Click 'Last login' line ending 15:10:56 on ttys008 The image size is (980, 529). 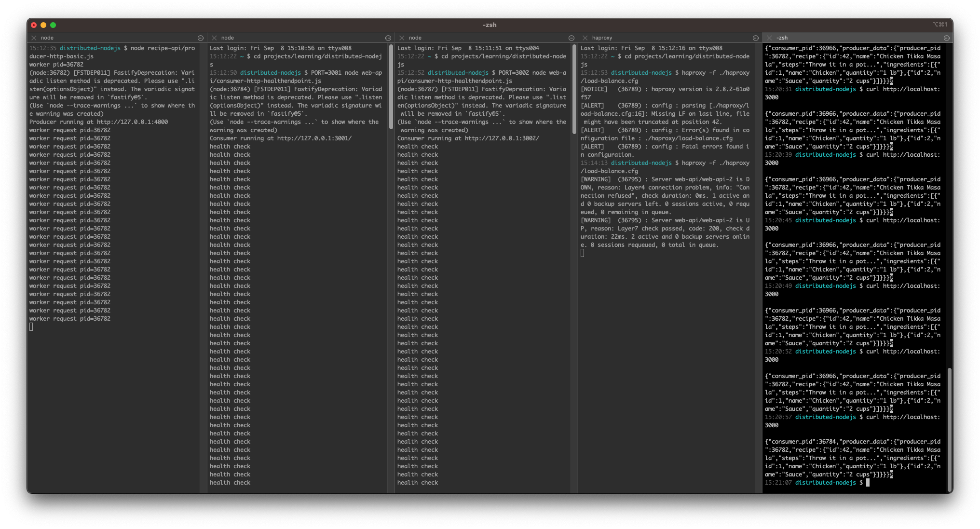[281, 48]
